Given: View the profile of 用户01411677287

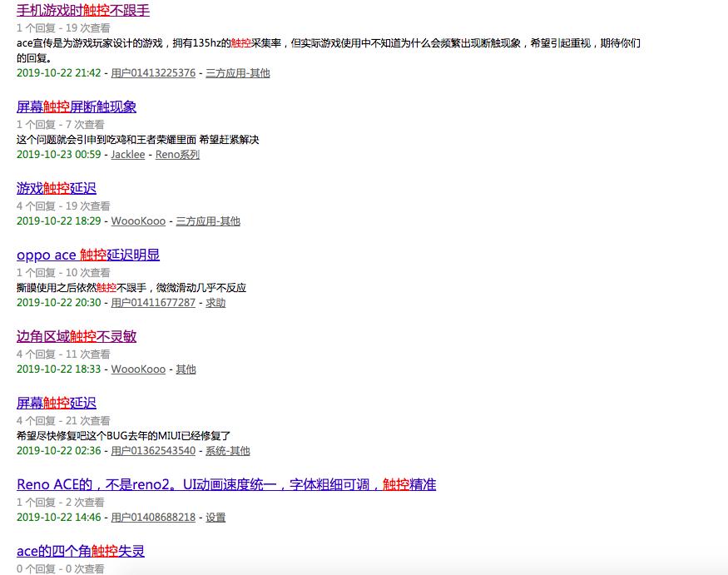Looking at the screenshot, I should (151, 302).
